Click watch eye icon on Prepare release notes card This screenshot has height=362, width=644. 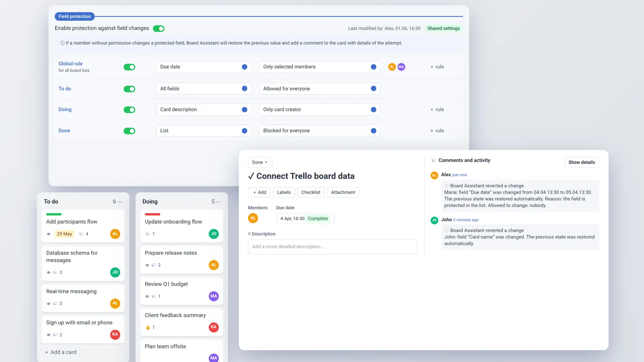tap(147, 265)
